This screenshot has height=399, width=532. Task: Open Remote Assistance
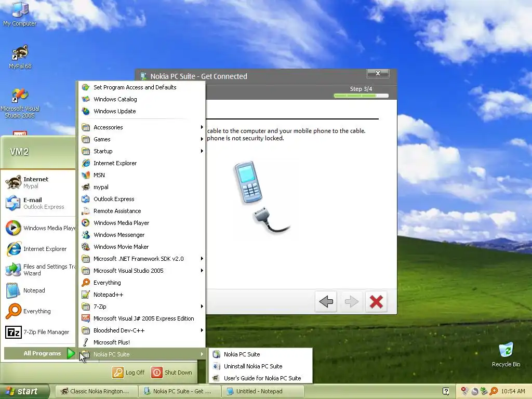pos(141,211)
